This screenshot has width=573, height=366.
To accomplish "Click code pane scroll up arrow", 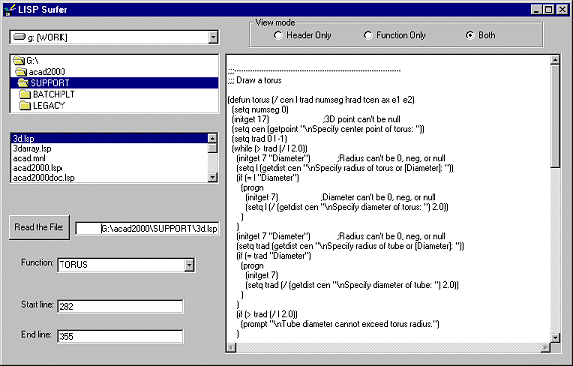I will (555, 60).
